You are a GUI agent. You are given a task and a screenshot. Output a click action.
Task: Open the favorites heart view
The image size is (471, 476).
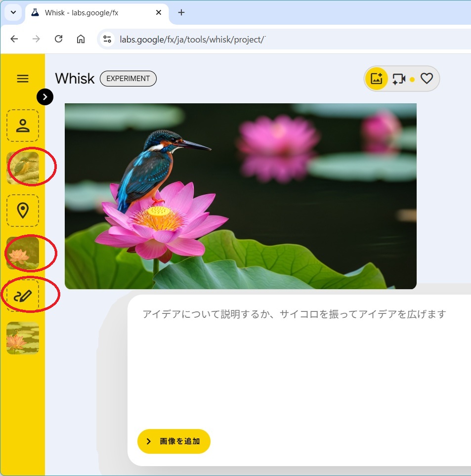(x=427, y=79)
